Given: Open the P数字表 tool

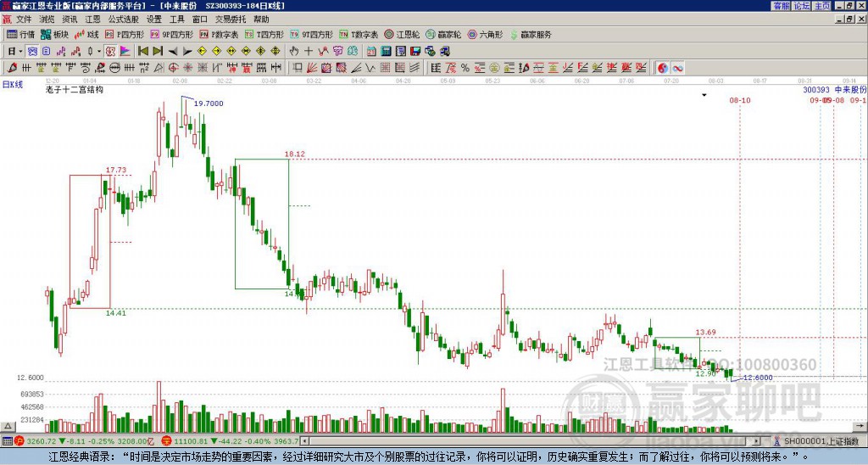Looking at the screenshot, I should pos(219,34).
